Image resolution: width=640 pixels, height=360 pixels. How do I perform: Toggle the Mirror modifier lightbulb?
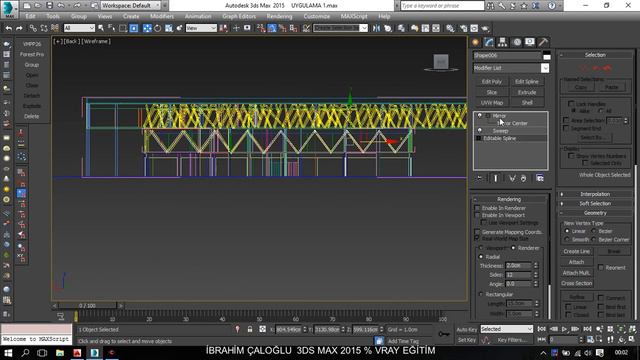[480, 116]
